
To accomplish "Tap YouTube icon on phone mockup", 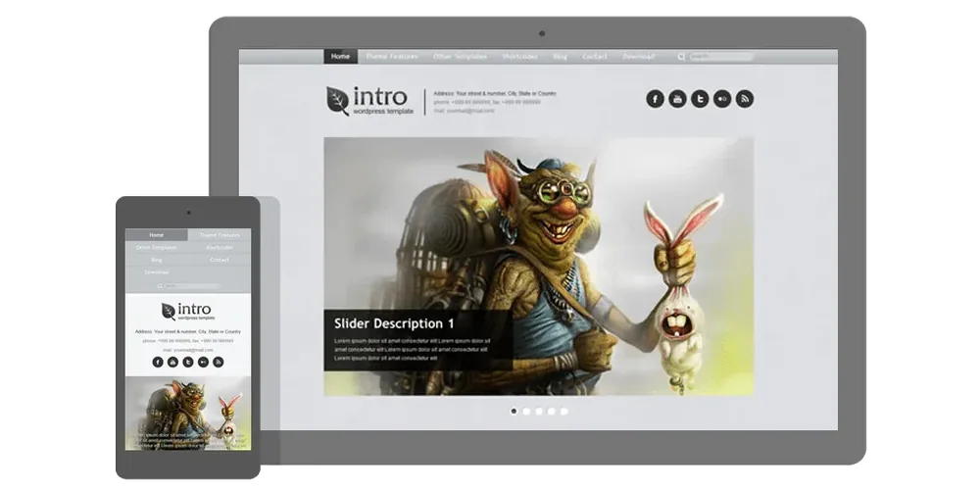I will [173, 362].
